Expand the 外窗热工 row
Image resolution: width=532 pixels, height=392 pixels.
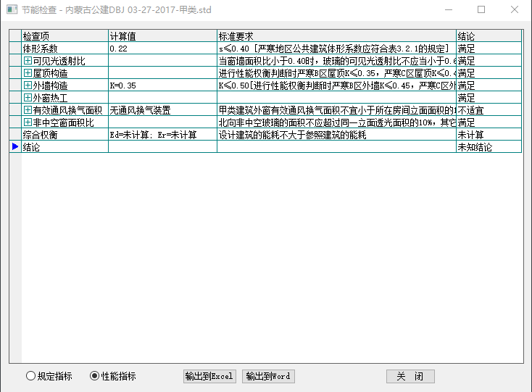28,98
